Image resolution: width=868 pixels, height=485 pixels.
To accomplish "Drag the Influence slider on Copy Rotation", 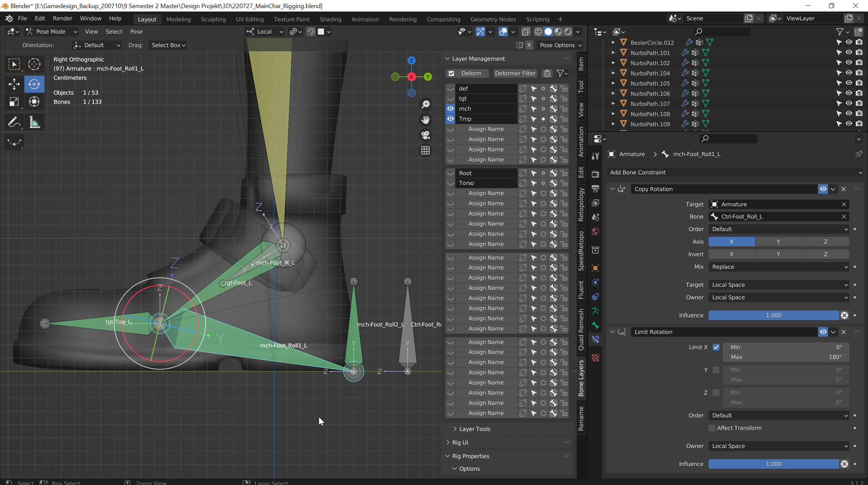I will click(773, 314).
